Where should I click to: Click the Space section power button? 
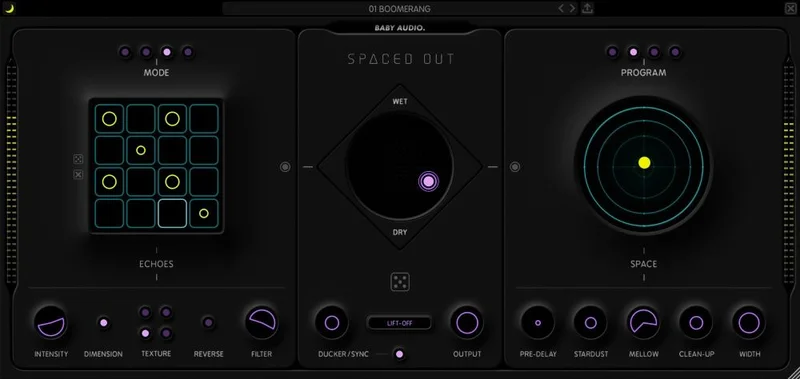point(515,167)
